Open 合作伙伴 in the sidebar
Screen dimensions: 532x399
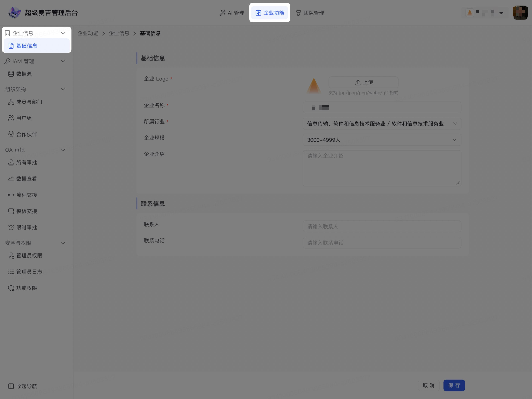(x=37, y=134)
